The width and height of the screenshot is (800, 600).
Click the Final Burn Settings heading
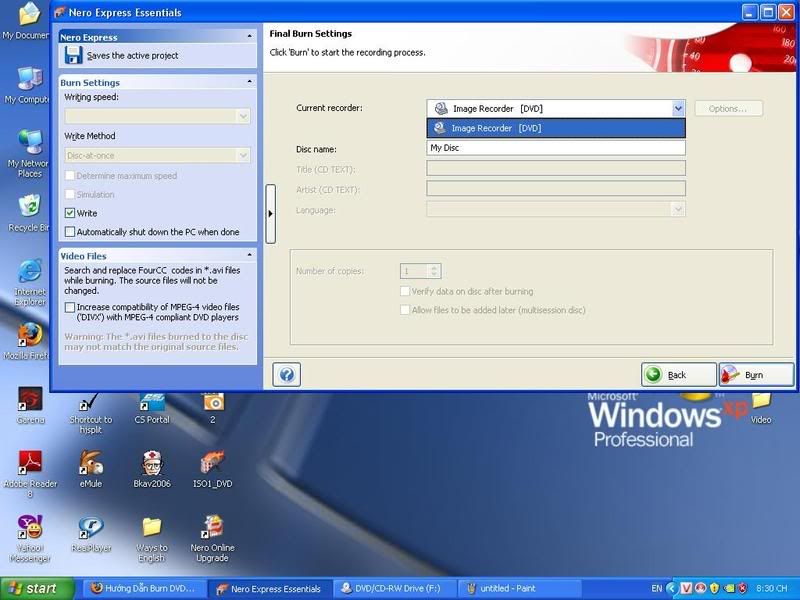coord(311,34)
